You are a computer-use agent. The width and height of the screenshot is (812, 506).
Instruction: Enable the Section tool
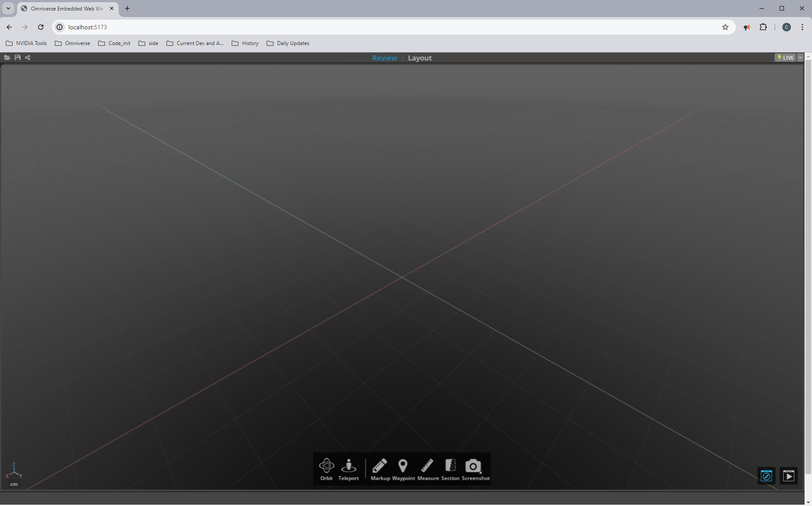[450, 469]
